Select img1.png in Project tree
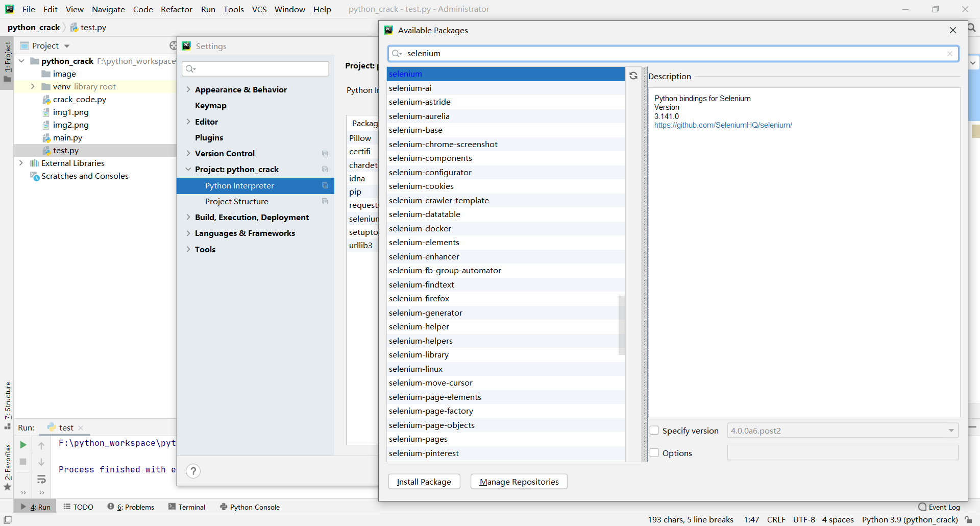Image resolution: width=980 pixels, height=526 pixels. tap(70, 112)
